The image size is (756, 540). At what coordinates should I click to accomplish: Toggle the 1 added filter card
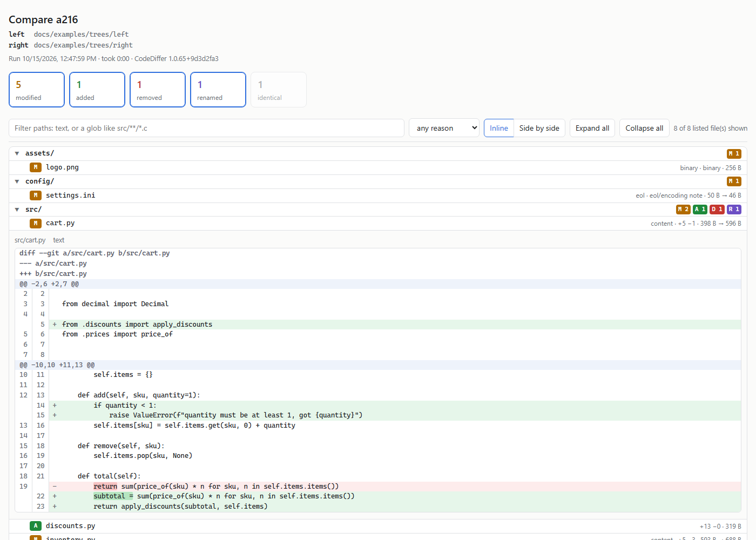coord(97,90)
